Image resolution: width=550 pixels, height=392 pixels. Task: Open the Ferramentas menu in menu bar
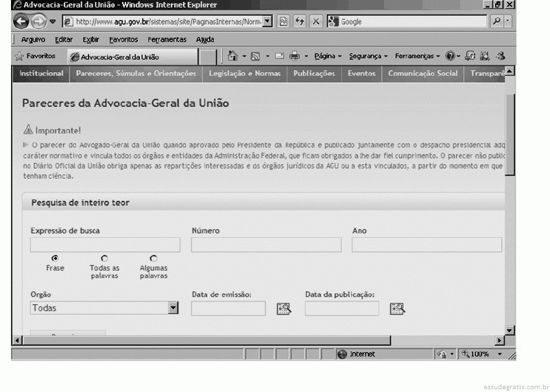point(167,40)
